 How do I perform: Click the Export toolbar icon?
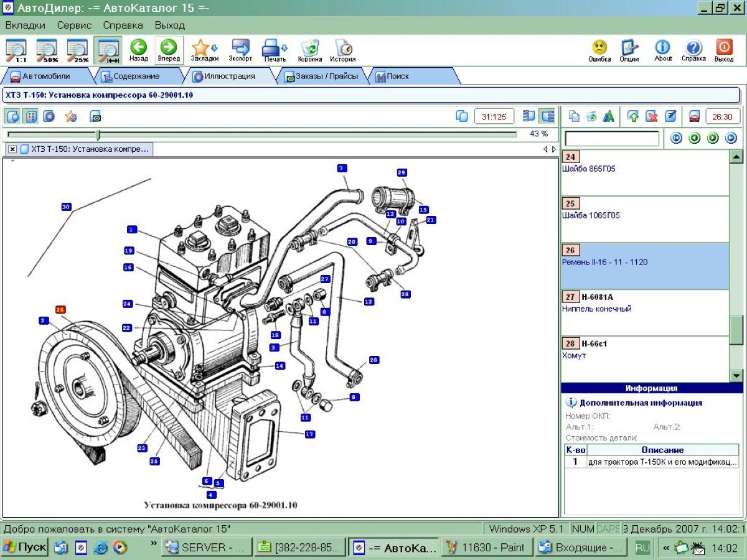[x=240, y=50]
